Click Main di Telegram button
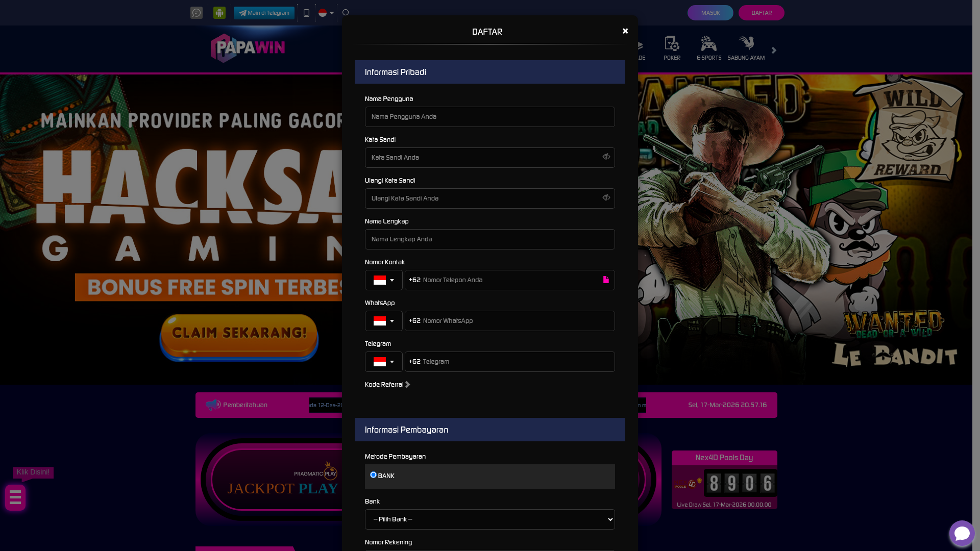 [264, 13]
